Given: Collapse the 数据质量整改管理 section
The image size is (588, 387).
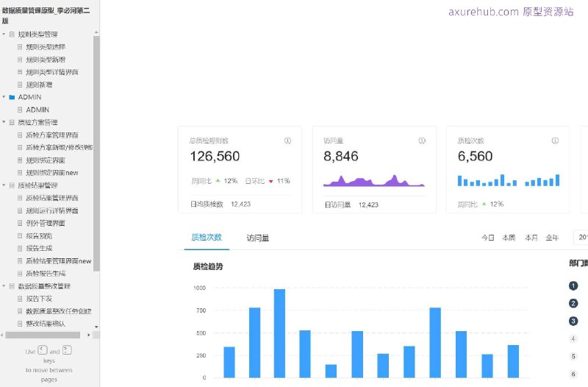Looking at the screenshot, I should [x=4, y=286].
